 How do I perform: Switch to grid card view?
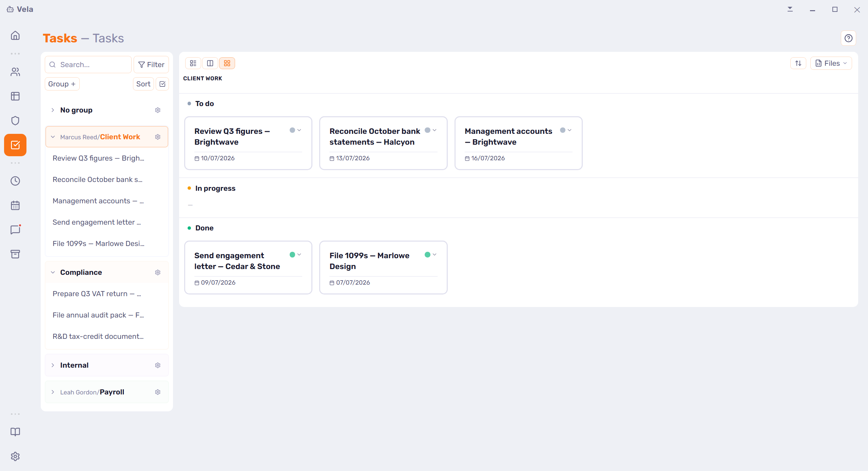point(227,63)
